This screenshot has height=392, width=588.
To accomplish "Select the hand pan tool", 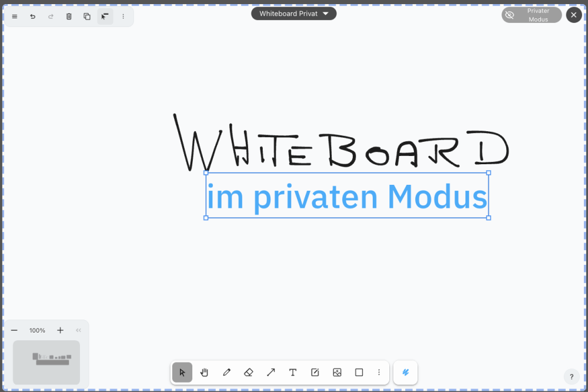I will [205, 373].
